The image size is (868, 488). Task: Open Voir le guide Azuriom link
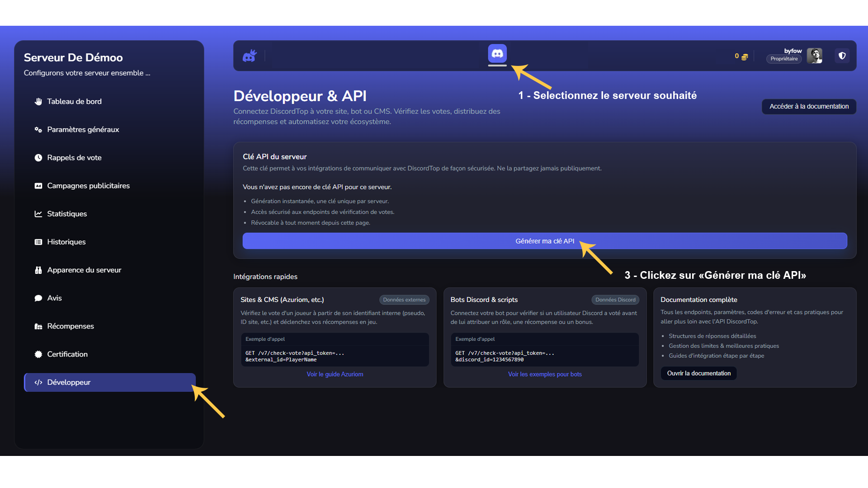335,374
